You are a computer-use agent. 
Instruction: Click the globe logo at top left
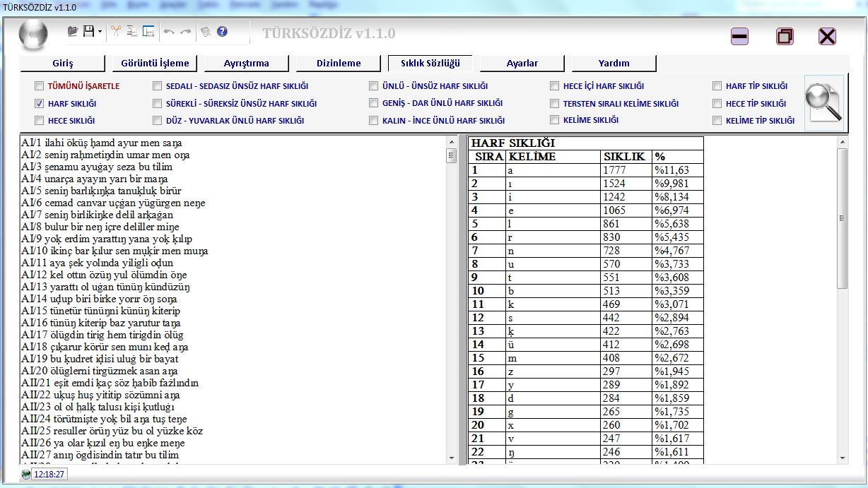coord(33,35)
